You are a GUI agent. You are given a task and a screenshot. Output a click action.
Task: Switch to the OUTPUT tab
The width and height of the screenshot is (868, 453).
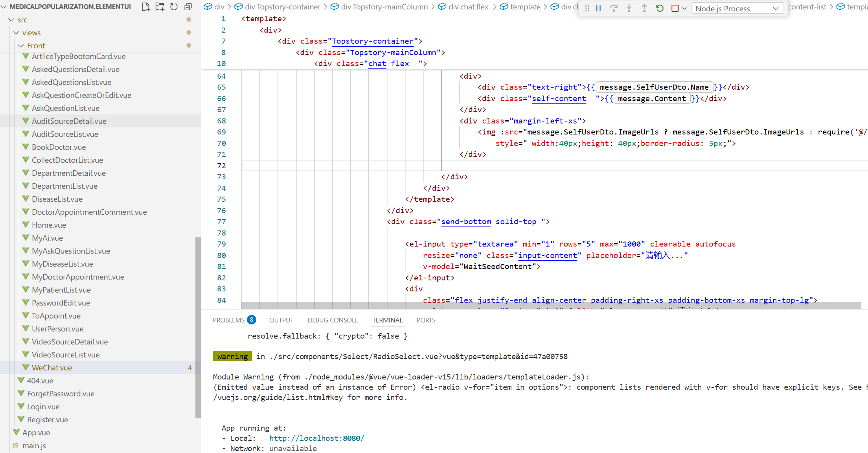(281, 320)
